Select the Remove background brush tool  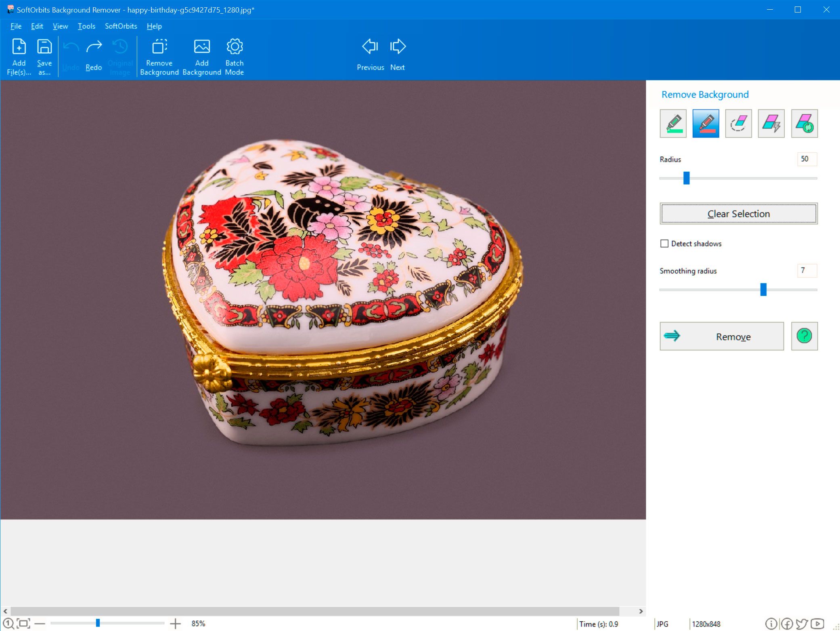[706, 123]
